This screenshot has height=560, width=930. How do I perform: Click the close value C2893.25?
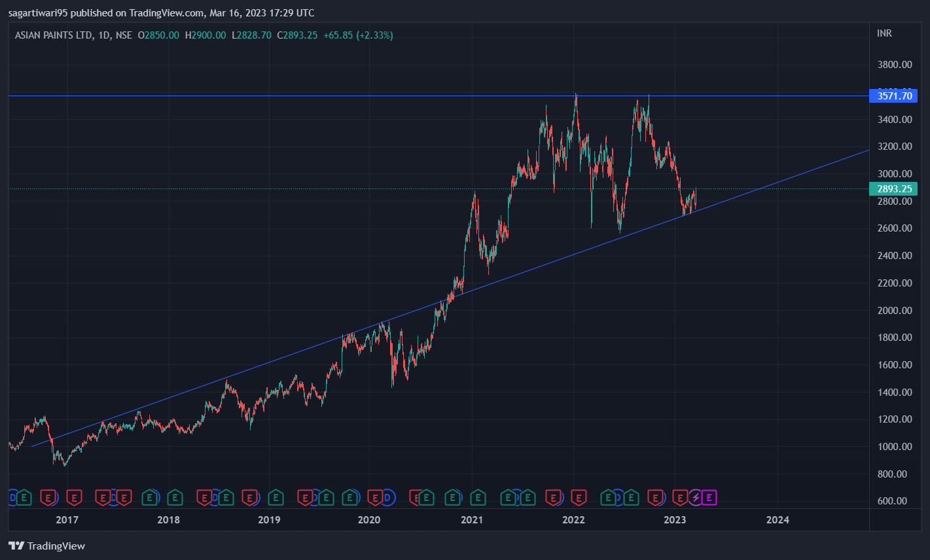(x=298, y=35)
